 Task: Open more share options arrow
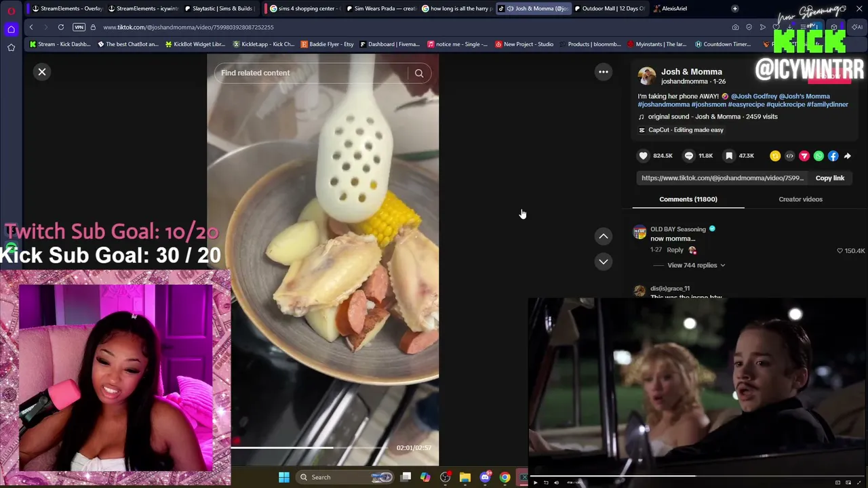click(x=848, y=156)
